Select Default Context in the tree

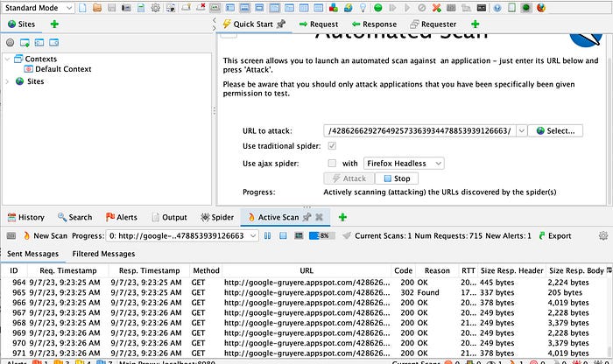point(58,69)
